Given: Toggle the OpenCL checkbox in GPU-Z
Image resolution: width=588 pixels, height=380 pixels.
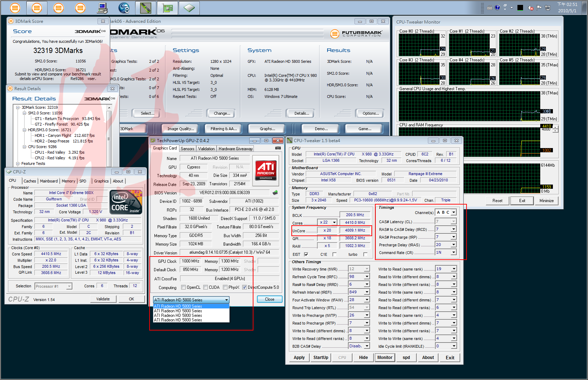Looking at the screenshot, I should point(183,287).
